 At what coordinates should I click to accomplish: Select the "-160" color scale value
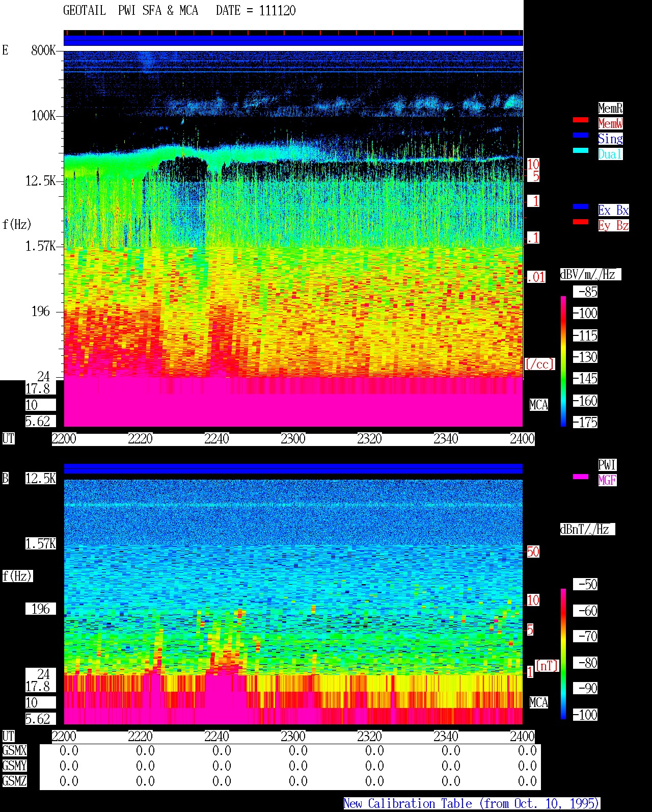pyautogui.click(x=585, y=401)
